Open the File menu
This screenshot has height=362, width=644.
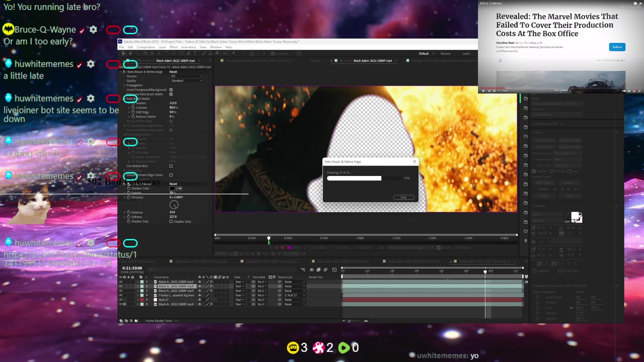pyautogui.click(x=121, y=47)
